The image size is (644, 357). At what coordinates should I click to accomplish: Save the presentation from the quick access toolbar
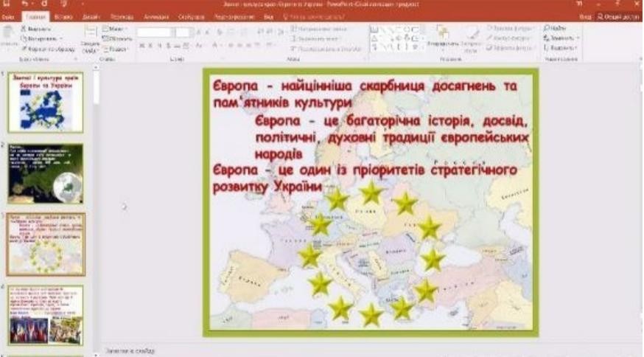(x=6, y=4)
